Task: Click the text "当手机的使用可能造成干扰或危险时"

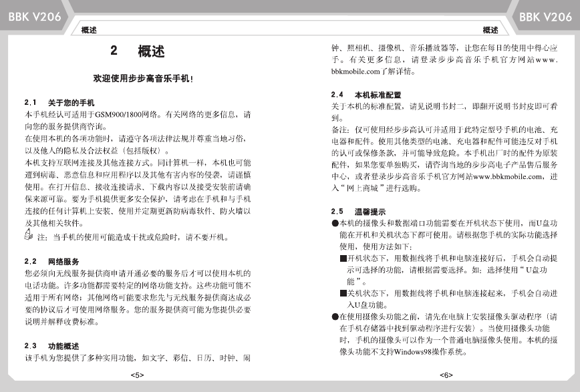Action: [x=116, y=237]
